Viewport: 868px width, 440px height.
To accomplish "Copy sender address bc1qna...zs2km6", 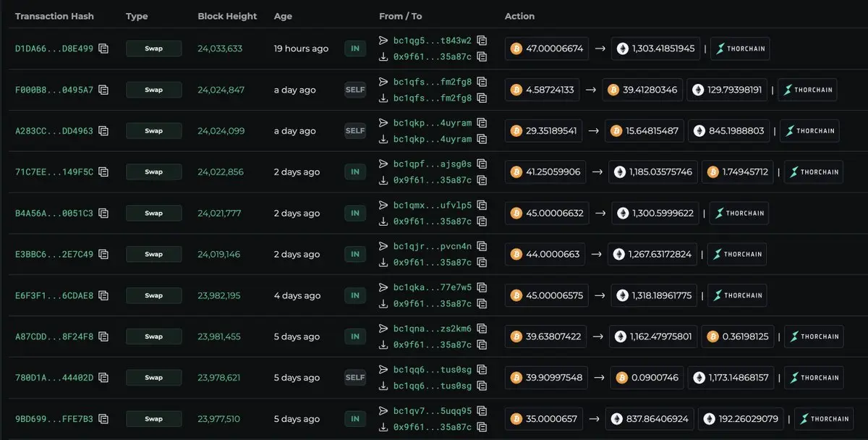I will tap(482, 329).
